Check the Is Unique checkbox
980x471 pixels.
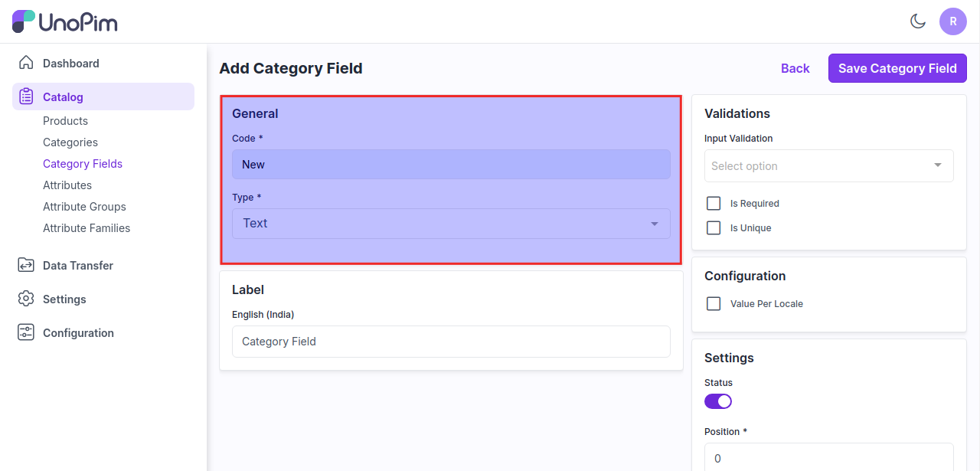[x=714, y=228]
